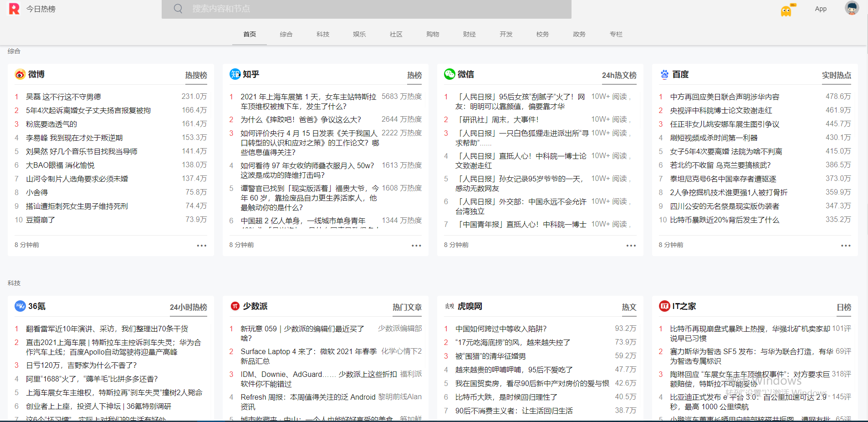Switch to the 首页 tab
The image size is (868, 422).
[250, 34]
